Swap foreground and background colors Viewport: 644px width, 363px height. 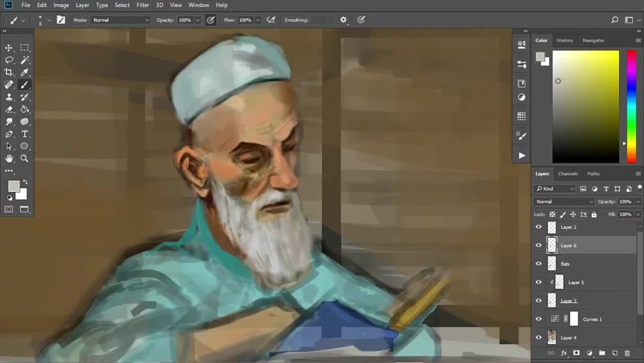[x=26, y=182]
